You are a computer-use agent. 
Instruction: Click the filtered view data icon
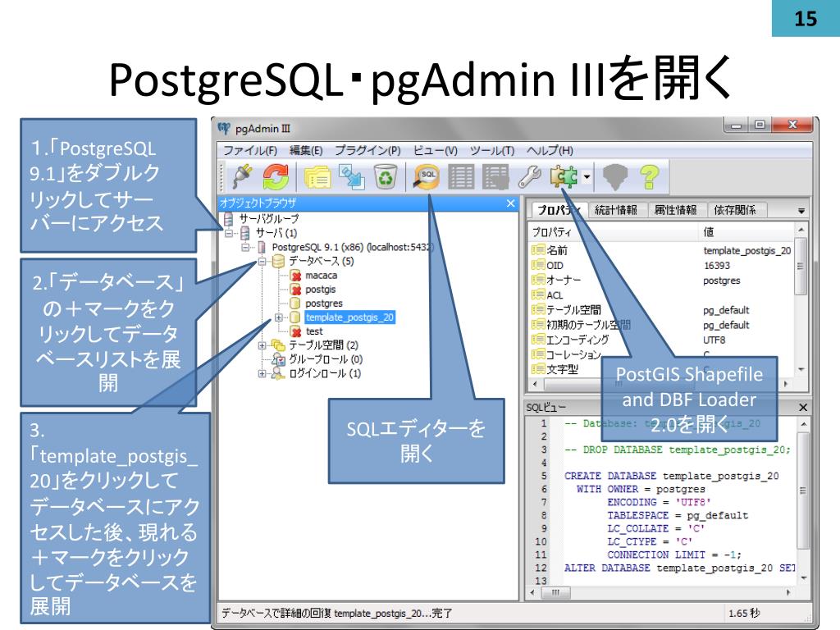pyautogui.click(x=495, y=177)
